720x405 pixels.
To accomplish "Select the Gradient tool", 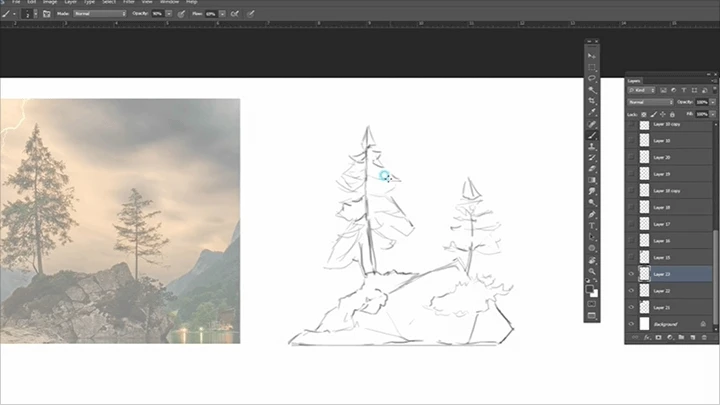I will (592, 180).
